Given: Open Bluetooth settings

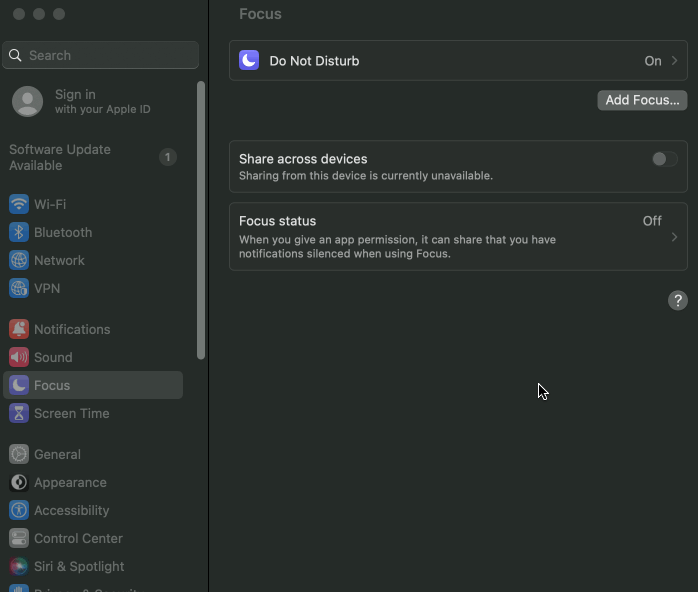Looking at the screenshot, I should pos(93,232).
